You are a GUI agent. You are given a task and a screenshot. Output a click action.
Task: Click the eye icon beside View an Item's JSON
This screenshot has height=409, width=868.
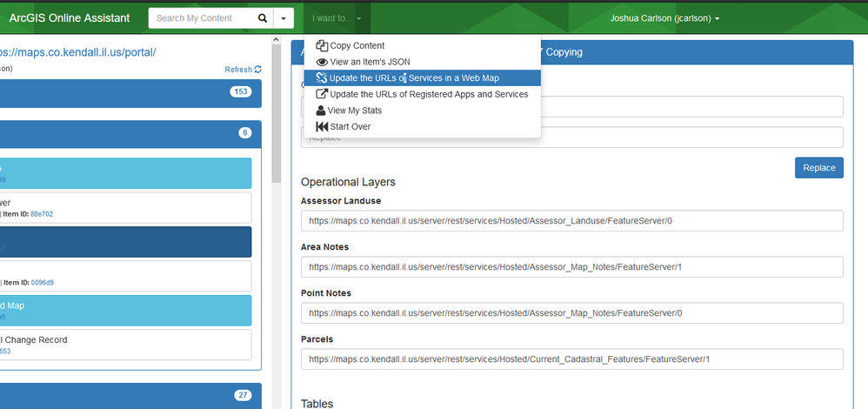(322, 62)
